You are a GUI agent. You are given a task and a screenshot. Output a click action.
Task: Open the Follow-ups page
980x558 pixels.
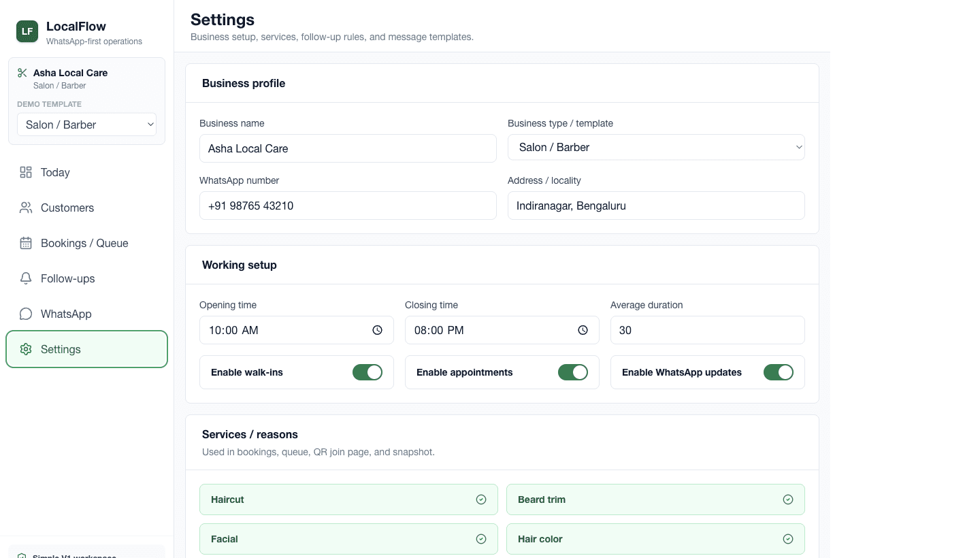point(86,278)
